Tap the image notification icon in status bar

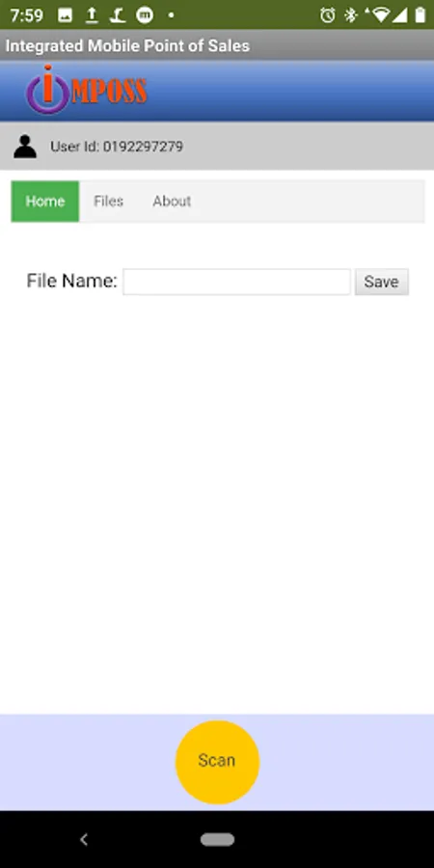pyautogui.click(x=65, y=14)
